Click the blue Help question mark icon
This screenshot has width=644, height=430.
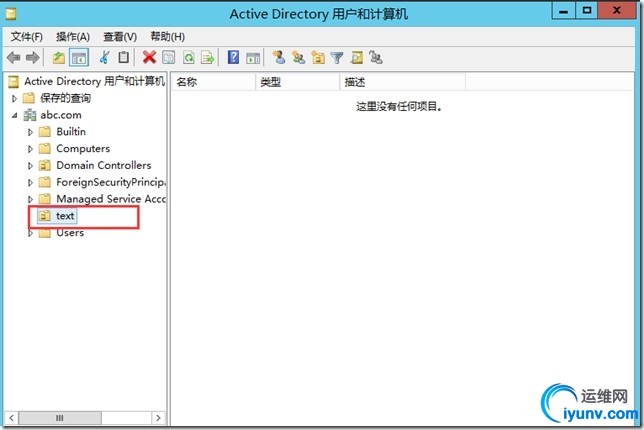click(x=233, y=57)
